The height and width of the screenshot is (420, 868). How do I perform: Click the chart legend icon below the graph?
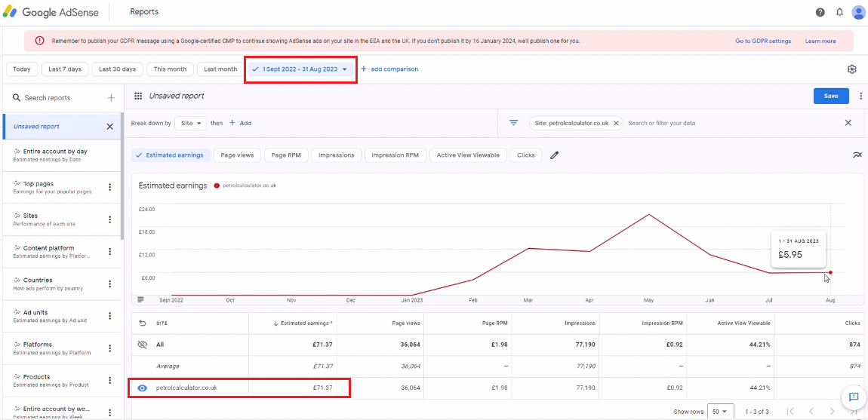pos(140,299)
